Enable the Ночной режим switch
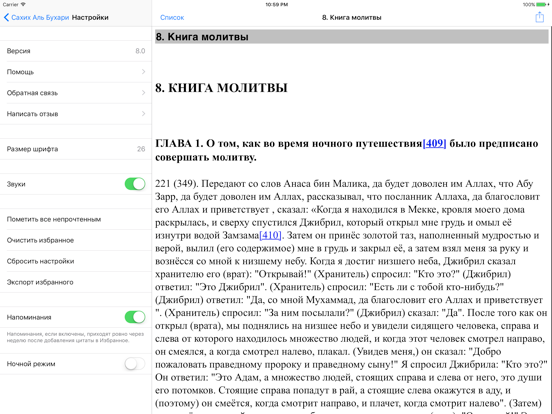The height and width of the screenshot is (414, 552). click(135, 364)
